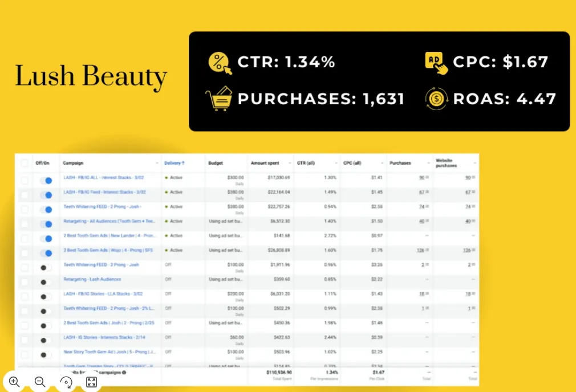Image resolution: width=576 pixels, height=392 pixels.
Task: Open the Amount spent column dropdown arrow
Action: coord(290,163)
